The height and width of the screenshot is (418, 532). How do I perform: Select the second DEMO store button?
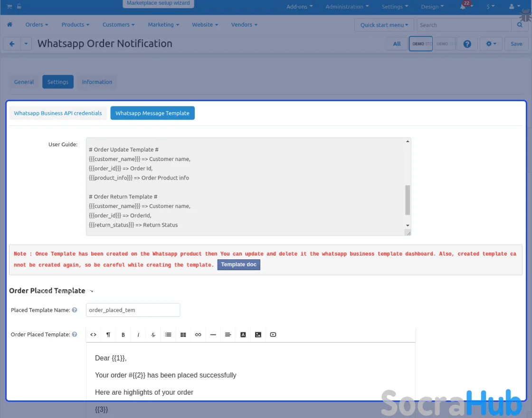[x=445, y=44]
